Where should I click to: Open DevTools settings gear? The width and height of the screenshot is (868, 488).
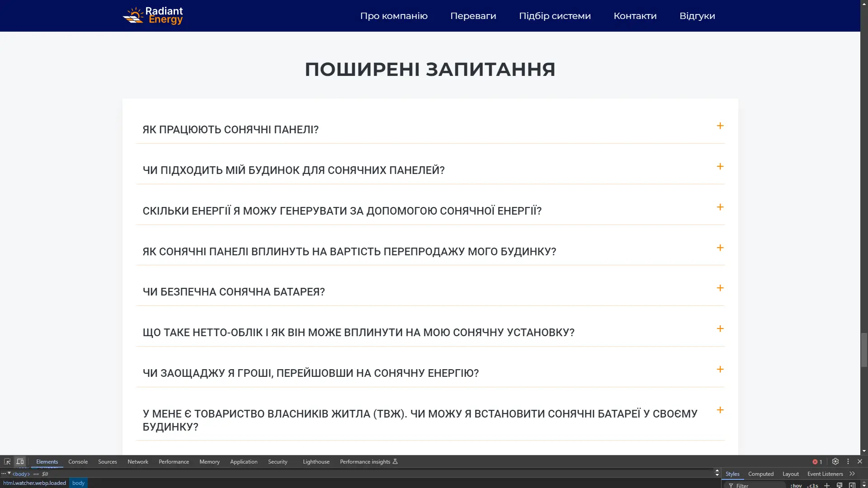[835, 461]
